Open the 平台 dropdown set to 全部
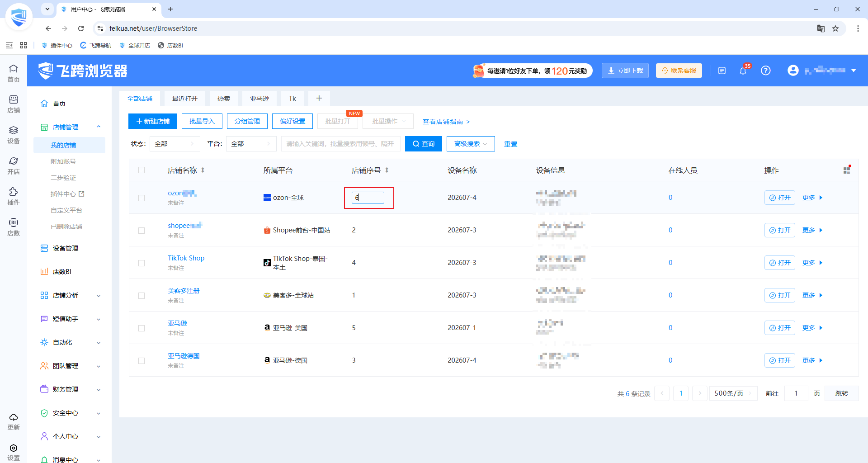The height and width of the screenshot is (463, 868). (x=251, y=144)
